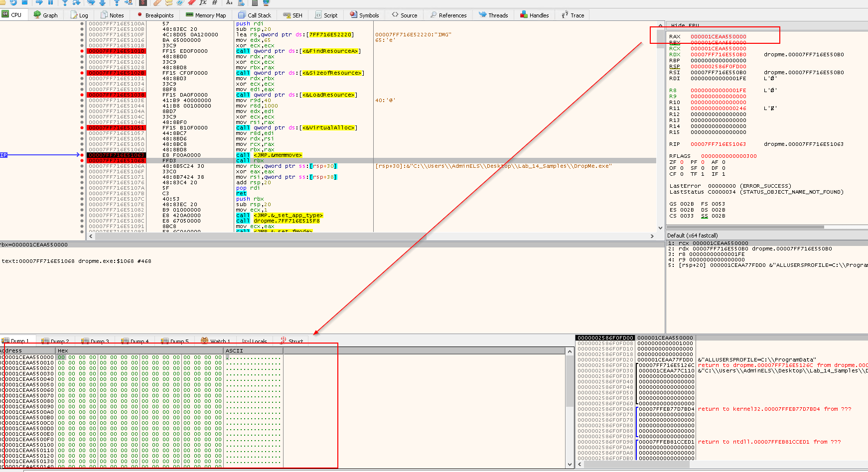Screen dimensions: 868x472
Task: Click the Scylla red S toolbar icon
Action: 143,2
